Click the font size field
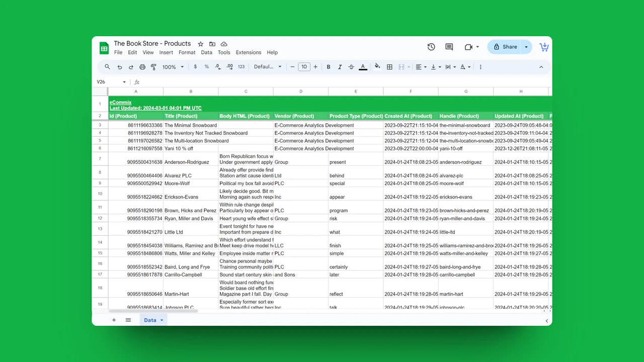The image size is (644, 362). (304, 67)
